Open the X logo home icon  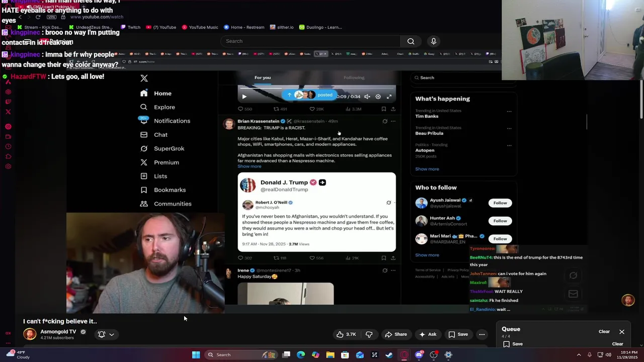point(144,78)
